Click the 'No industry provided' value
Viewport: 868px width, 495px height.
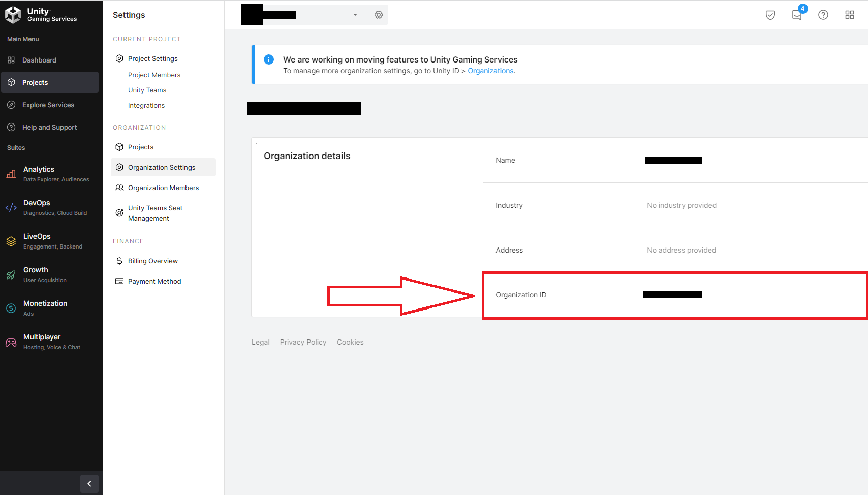681,205
